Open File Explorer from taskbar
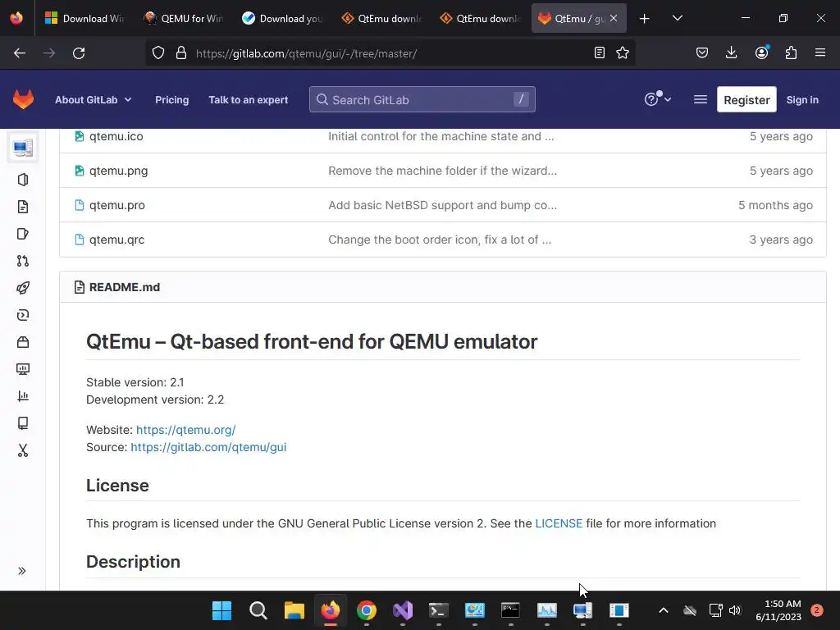The image size is (840, 630). [x=294, y=610]
